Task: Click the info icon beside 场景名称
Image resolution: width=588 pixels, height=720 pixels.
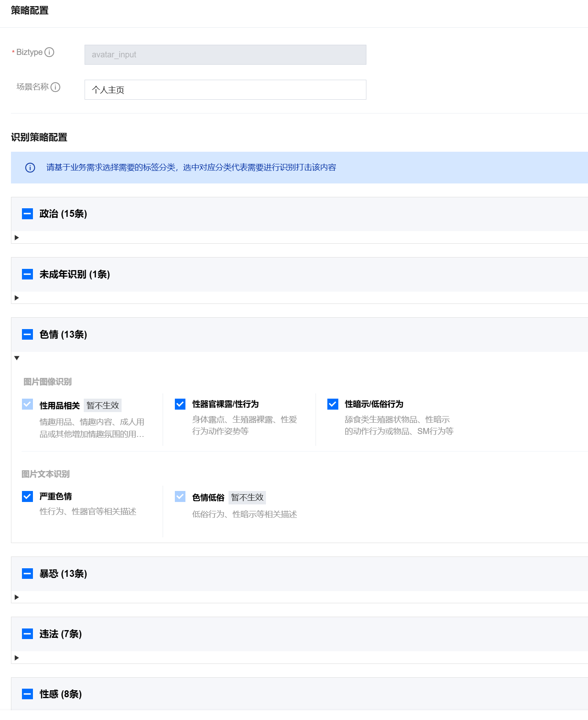Action: coord(55,87)
